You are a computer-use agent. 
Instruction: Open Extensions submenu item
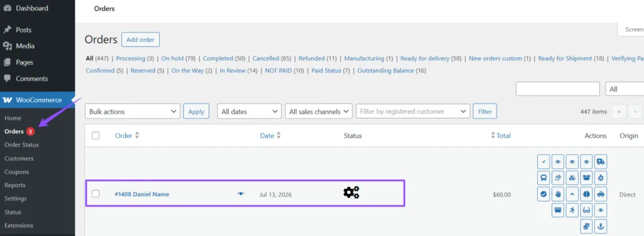pos(19,225)
